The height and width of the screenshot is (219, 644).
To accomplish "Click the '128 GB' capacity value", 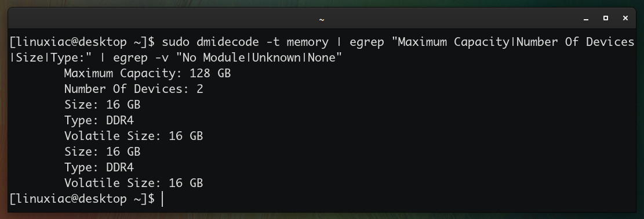I will [x=210, y=74].
